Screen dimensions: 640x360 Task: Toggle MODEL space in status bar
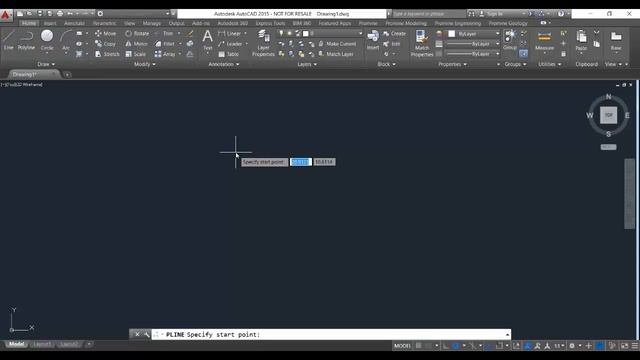click(402, 346)
